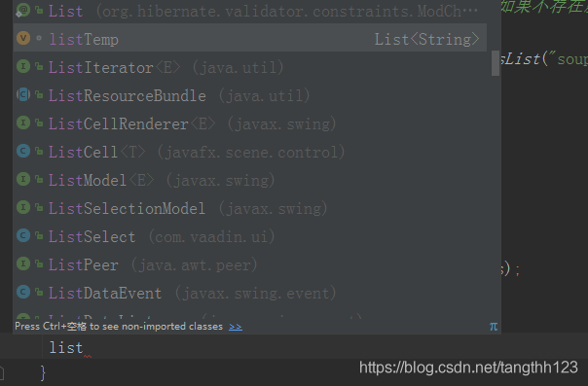
Task: Click the variable icon beside listTemp
Action: click(23, 38)
